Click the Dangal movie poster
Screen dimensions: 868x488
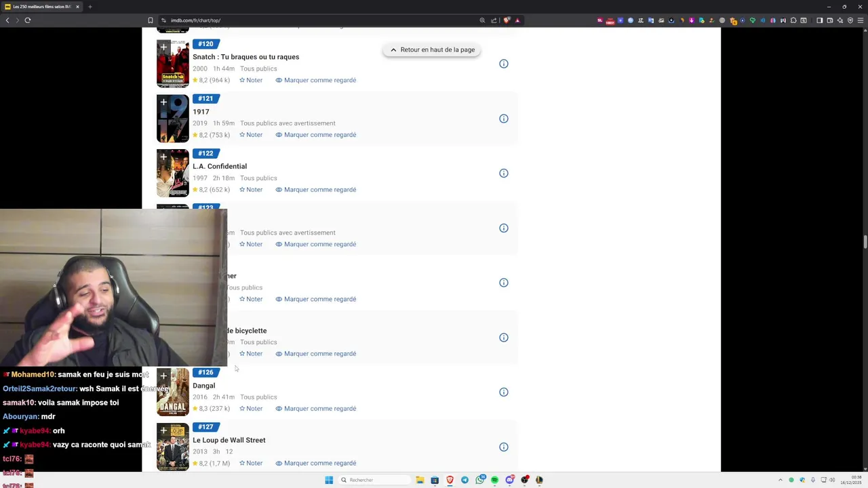coord(173,392)
